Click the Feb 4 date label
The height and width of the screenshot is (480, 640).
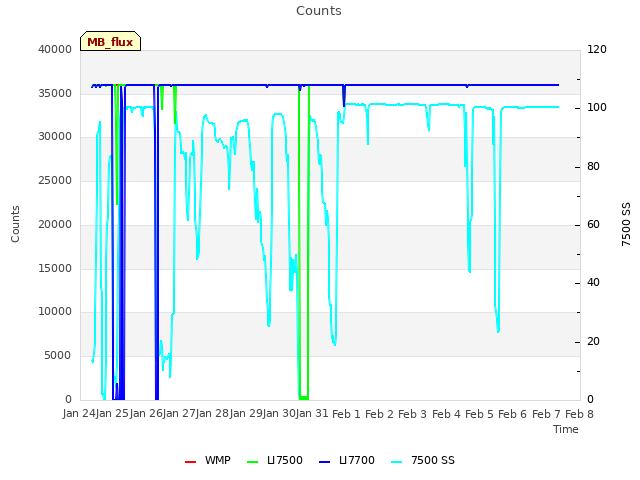pos(446,414)
